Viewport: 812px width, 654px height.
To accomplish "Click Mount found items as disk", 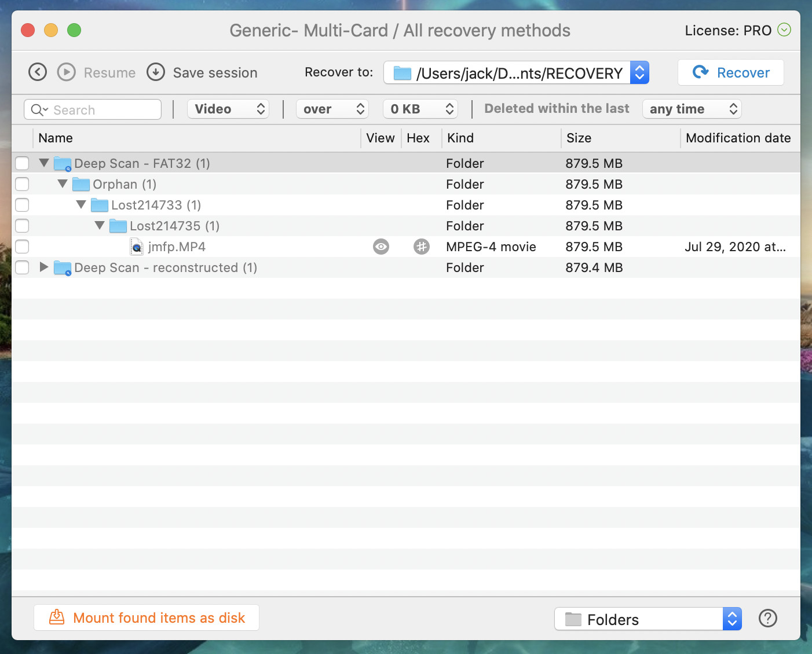I will (147, 618).
